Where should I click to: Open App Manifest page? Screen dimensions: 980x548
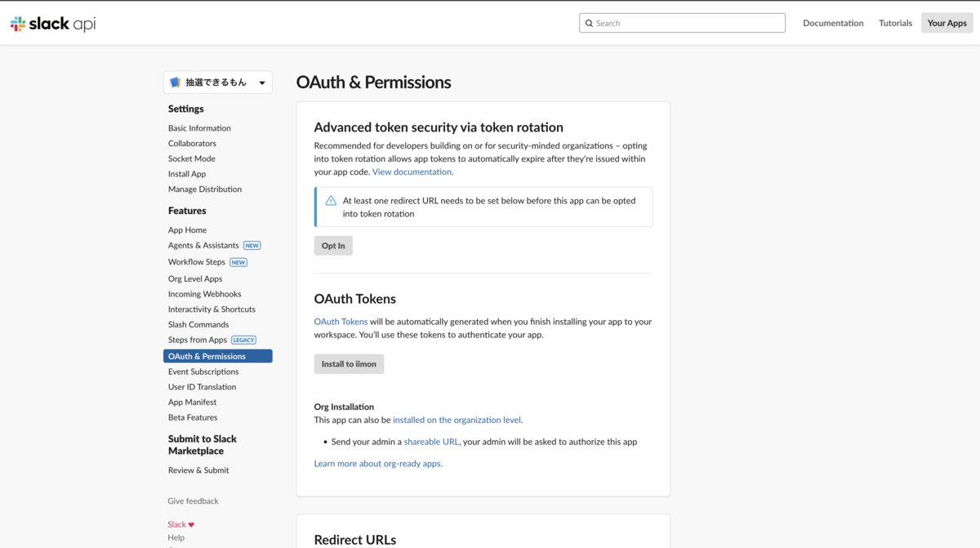pos(193,403)
